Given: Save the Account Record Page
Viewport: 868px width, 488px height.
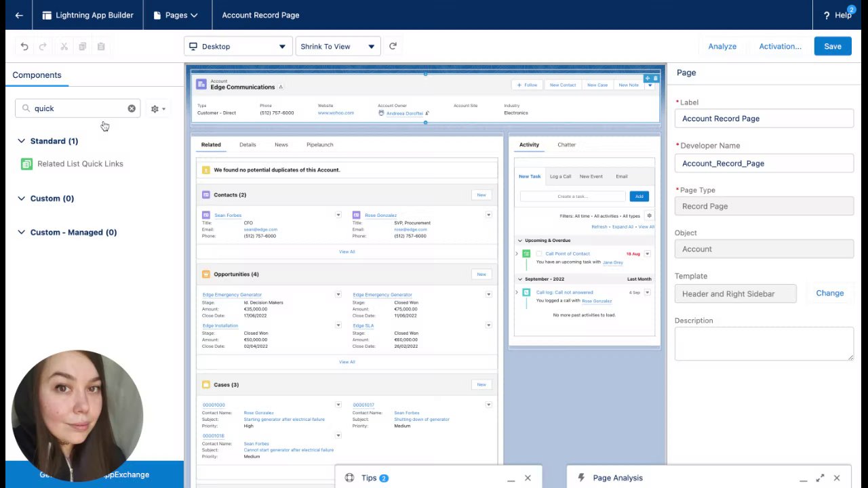Looking at the screenshot, I should 833,46.
